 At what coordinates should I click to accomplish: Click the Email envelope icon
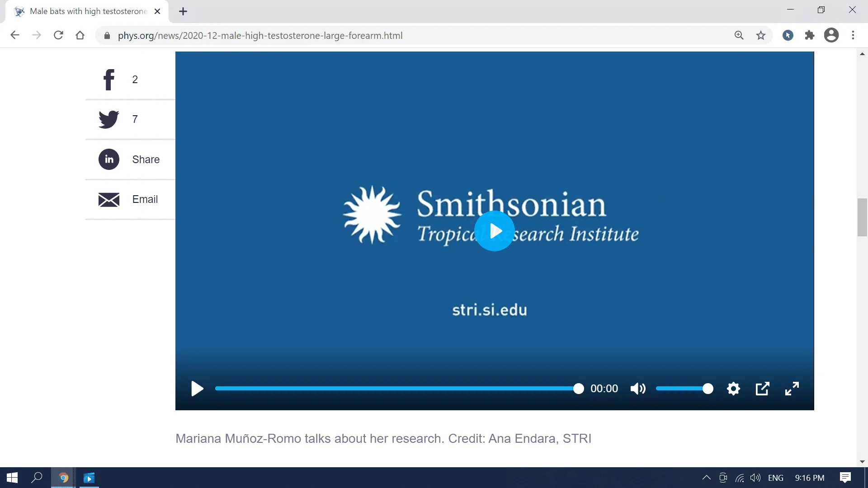(109, 199)
